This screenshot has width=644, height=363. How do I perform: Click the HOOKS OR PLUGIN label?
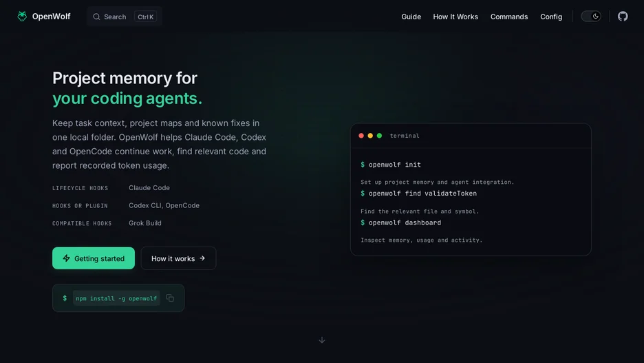[80, 205]
